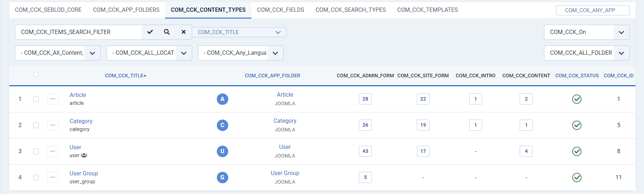Select the Category row checkbox
Screen dimensions: 644x194
(x=36, y=125)
